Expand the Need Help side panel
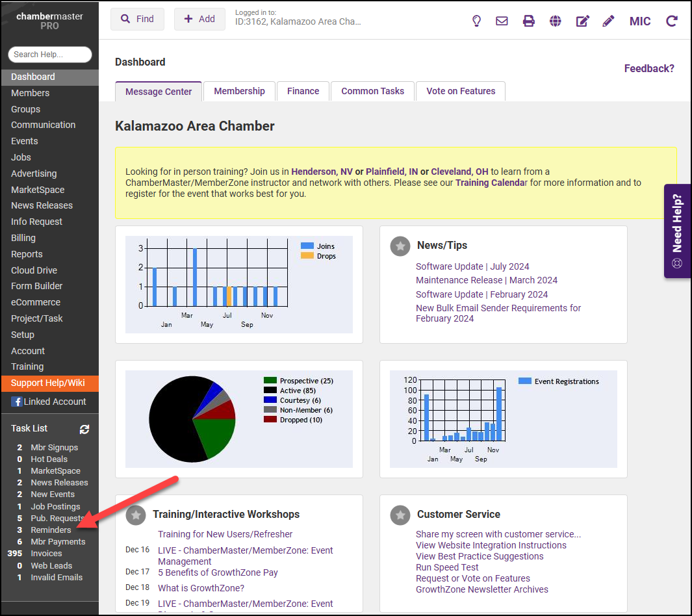 [x=677, y=231]
